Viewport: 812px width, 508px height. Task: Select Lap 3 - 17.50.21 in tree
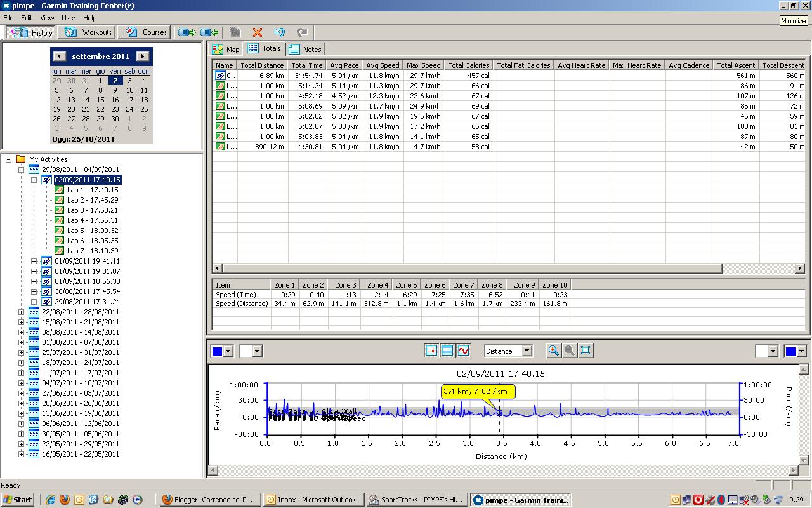[x=93, y=210]
